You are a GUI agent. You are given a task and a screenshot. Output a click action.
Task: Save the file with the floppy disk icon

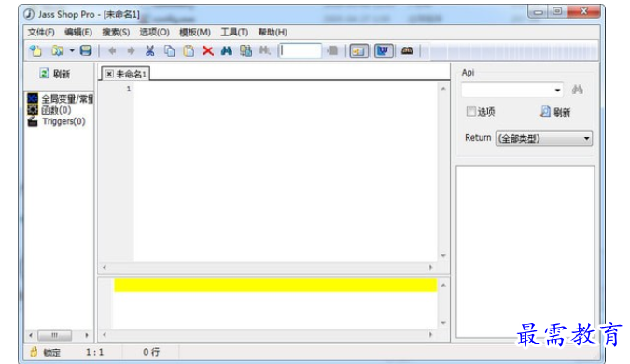86,50
